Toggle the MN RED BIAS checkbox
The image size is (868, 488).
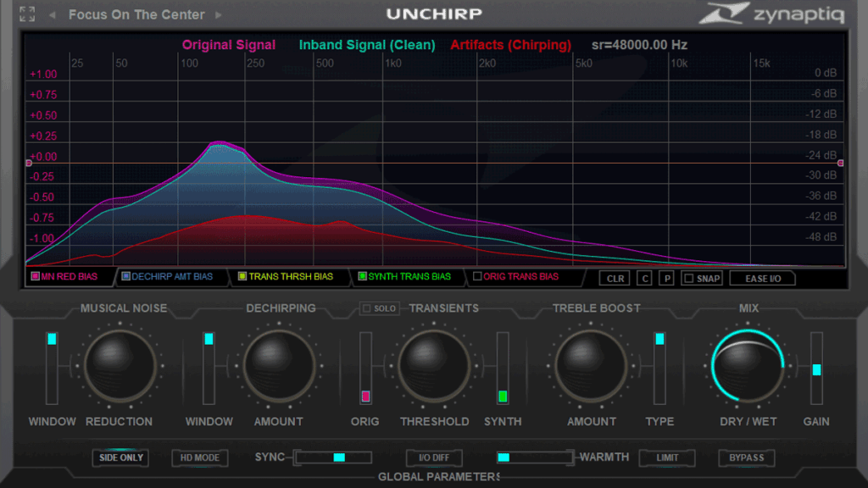pos(35,276)
